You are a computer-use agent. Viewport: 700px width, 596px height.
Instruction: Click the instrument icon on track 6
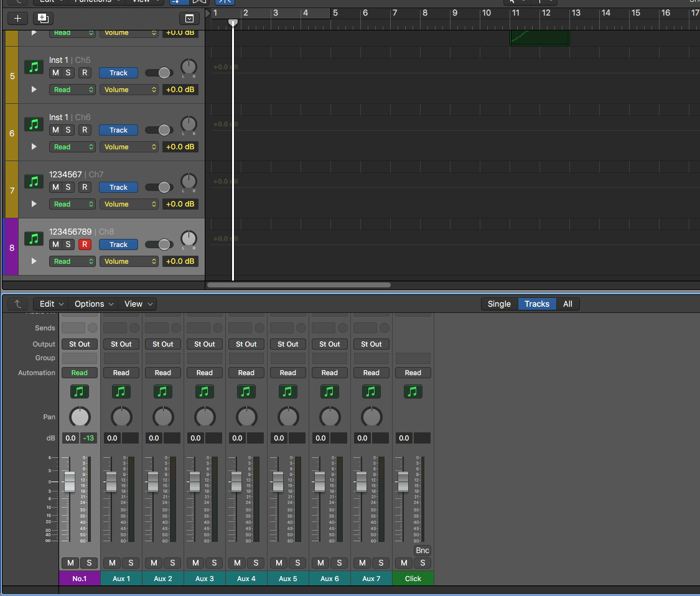[34, 124]
